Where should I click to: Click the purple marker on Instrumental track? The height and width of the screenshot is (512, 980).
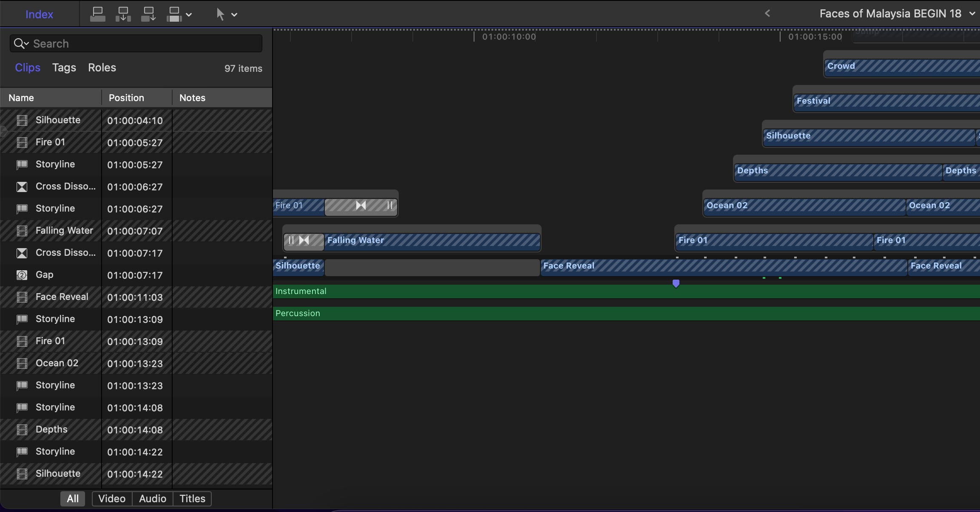coord(676,283)
